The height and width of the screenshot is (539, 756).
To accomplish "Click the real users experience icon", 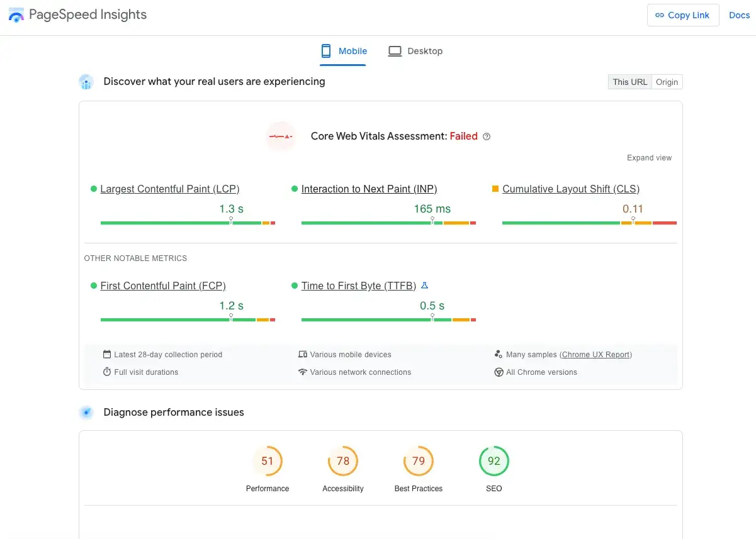I will point(86,82).
